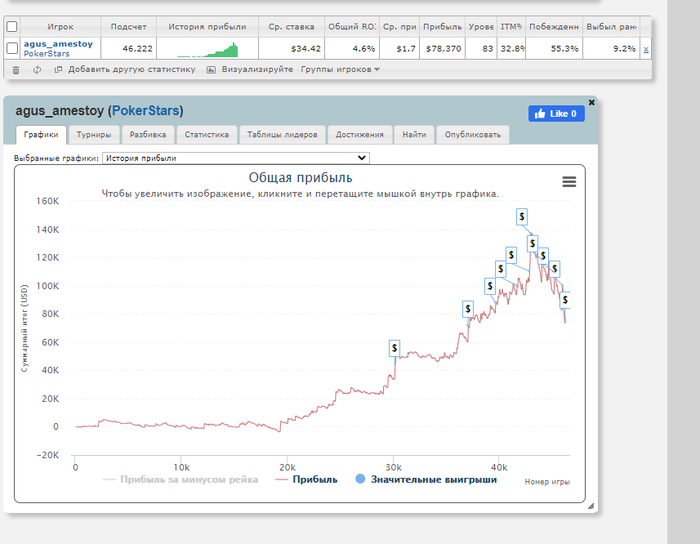Open the Найти tab

point(414,135)
